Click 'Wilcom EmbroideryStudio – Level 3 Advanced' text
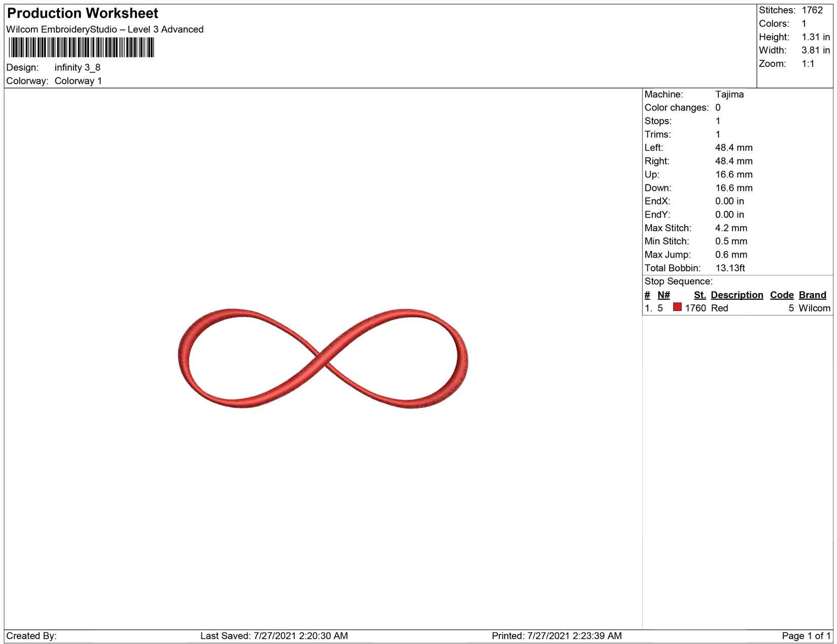Image resolution: width=837 pixels, height=644 pixels. pos(105,29)
